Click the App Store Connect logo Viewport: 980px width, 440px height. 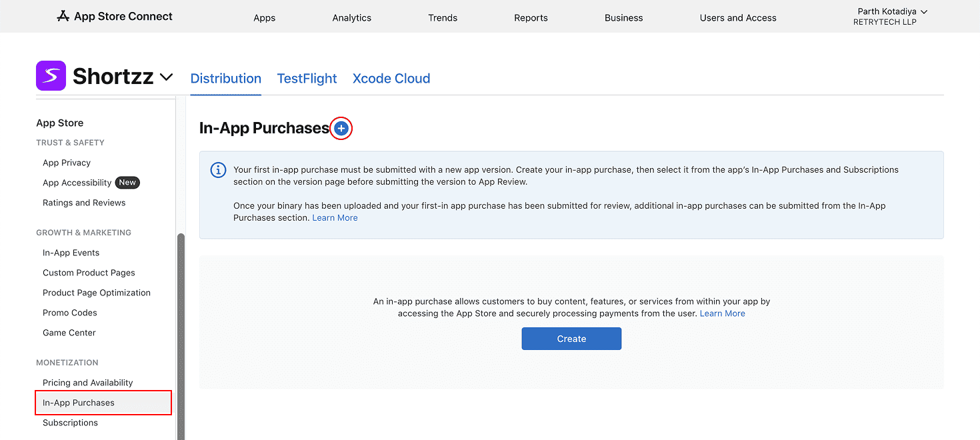[115, 17]
